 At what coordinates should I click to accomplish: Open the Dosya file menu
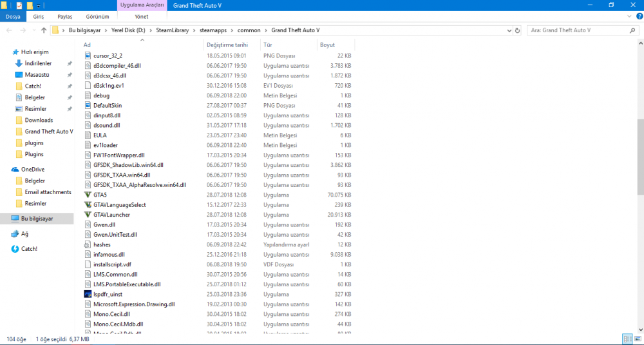click(13, 17)
